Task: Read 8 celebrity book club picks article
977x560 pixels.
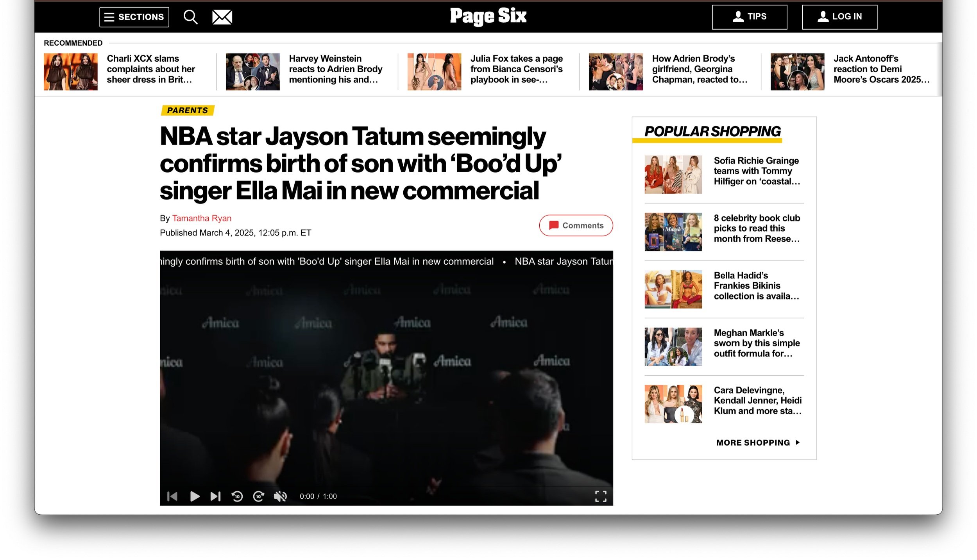Action: click(x=757, y=228)
